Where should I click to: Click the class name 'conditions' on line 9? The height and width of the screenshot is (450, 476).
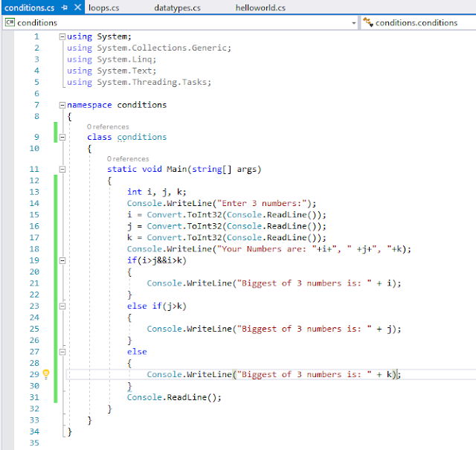pos(142,137)
